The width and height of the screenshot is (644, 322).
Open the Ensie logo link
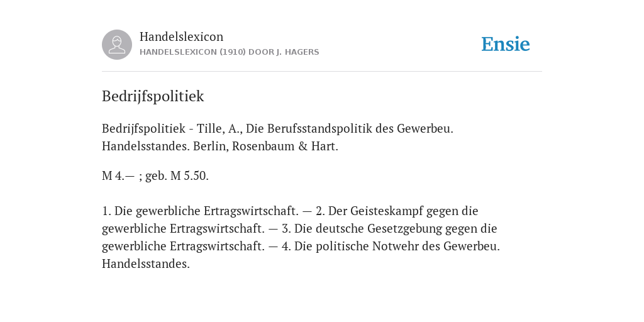[x=506, y=44]
